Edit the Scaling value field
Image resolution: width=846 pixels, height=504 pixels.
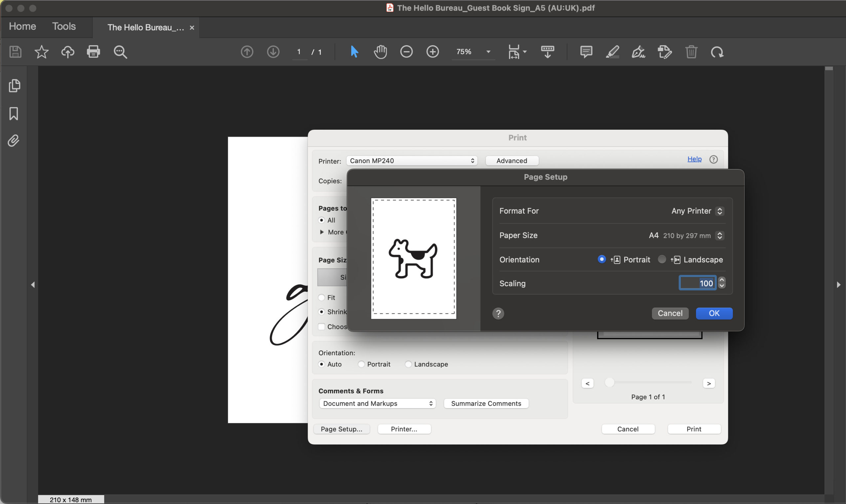pos(698,283)
